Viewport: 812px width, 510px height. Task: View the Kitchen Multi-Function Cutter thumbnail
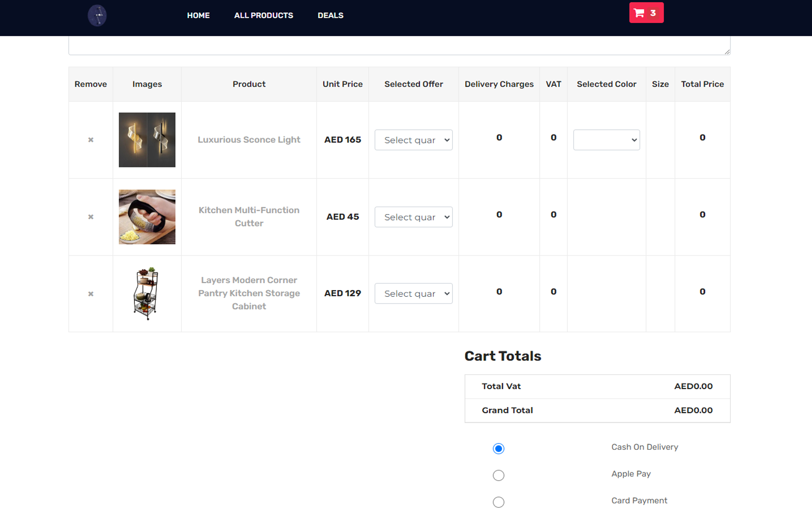147,217
